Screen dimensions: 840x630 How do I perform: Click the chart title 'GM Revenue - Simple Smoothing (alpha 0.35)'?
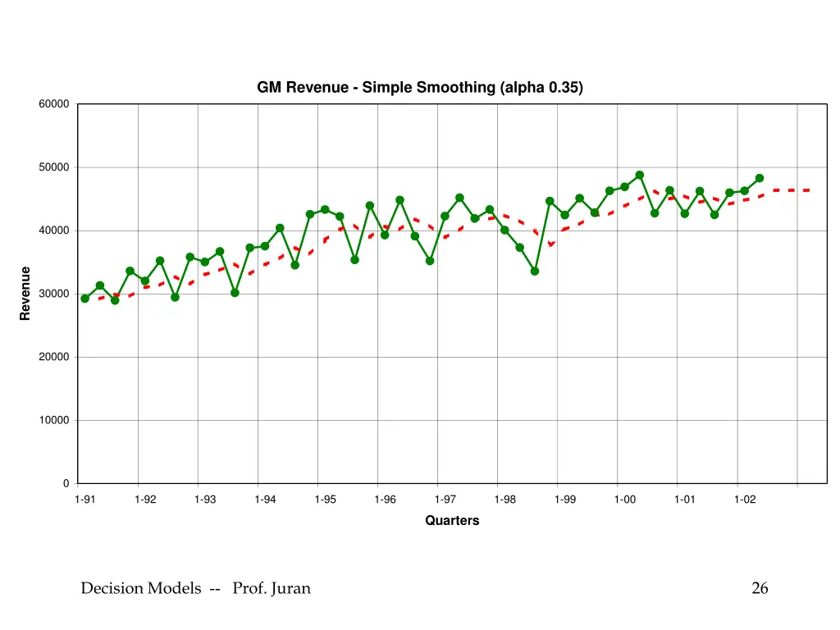point(419,87)
